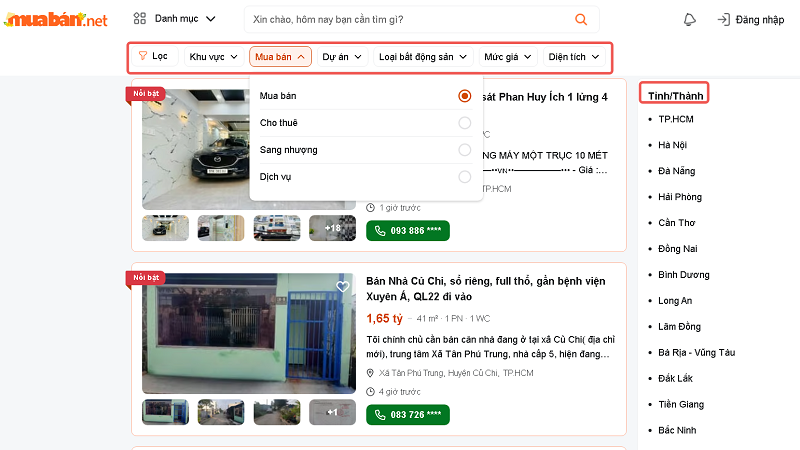Viewport: 800px width, 450px height.
Task: Open second small thumbnail of car listing
Action: point(221,228)
